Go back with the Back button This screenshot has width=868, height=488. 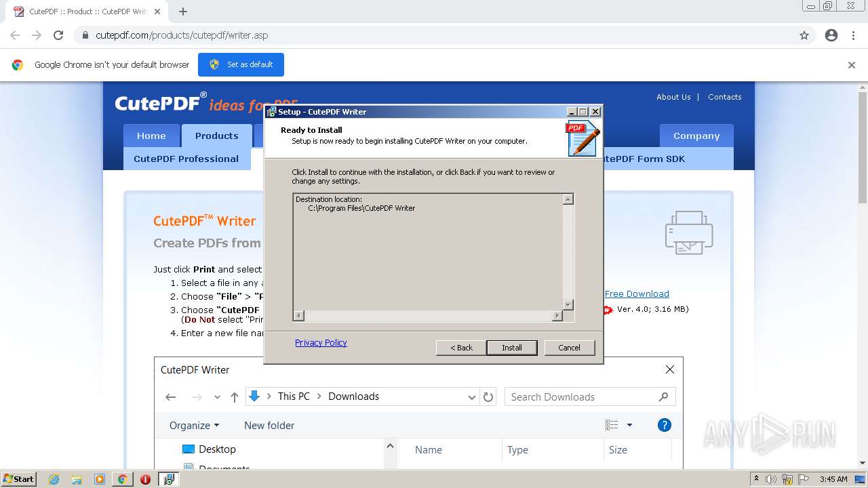pos(461,348)
